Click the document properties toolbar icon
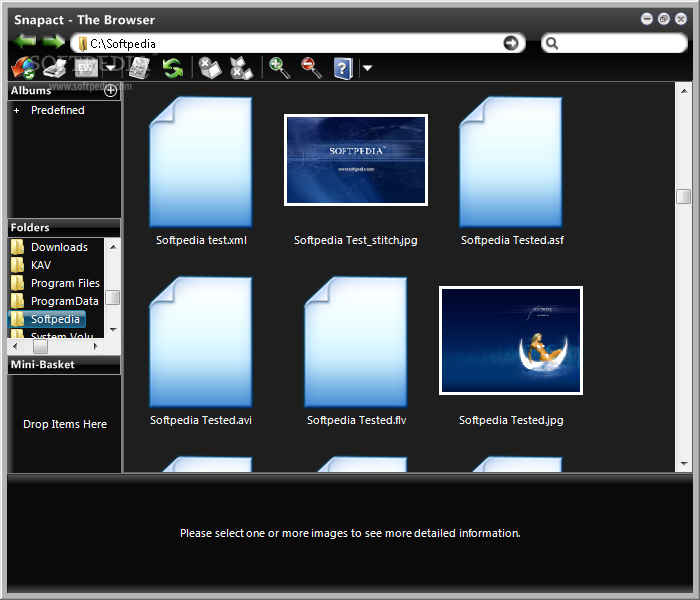Viewport: 700px width, 600px height. [x=139, y=68]
